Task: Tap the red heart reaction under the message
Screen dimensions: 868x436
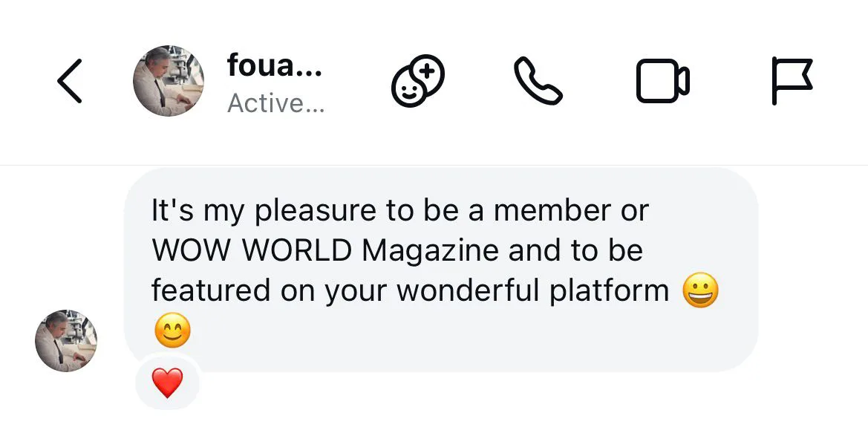Action: pos(167,384)
